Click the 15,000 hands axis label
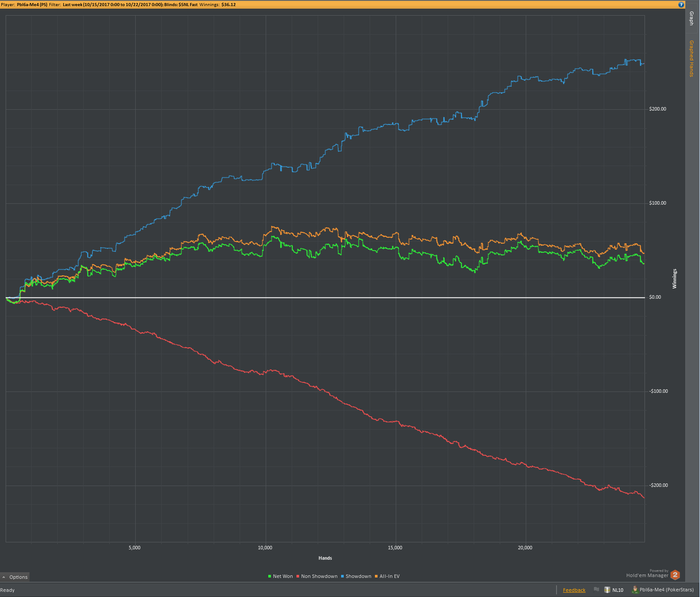The image size is (700, 597). [x=395, y=548]
